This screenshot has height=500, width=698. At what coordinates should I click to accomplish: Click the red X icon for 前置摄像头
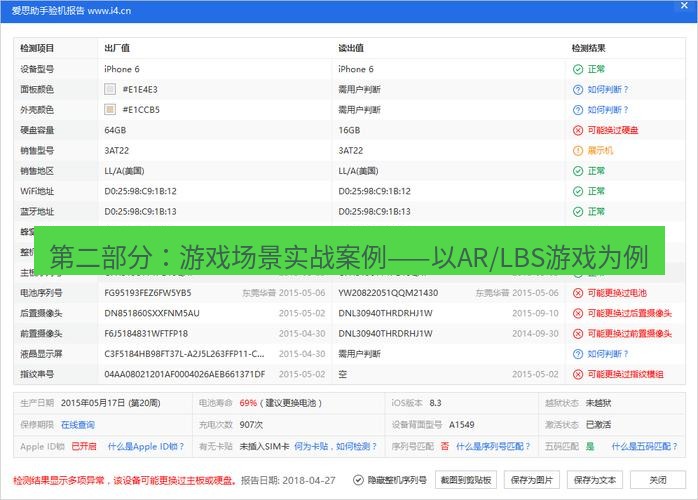[578, 334]
